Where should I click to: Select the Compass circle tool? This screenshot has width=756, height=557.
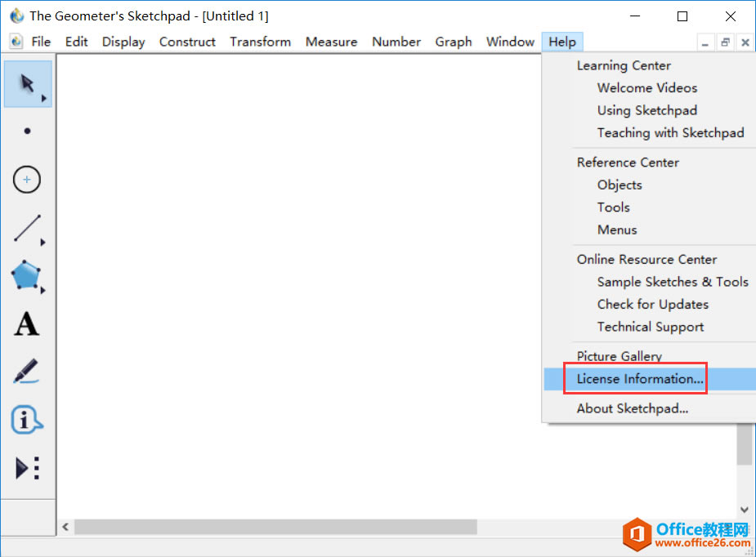click(26, 180)
